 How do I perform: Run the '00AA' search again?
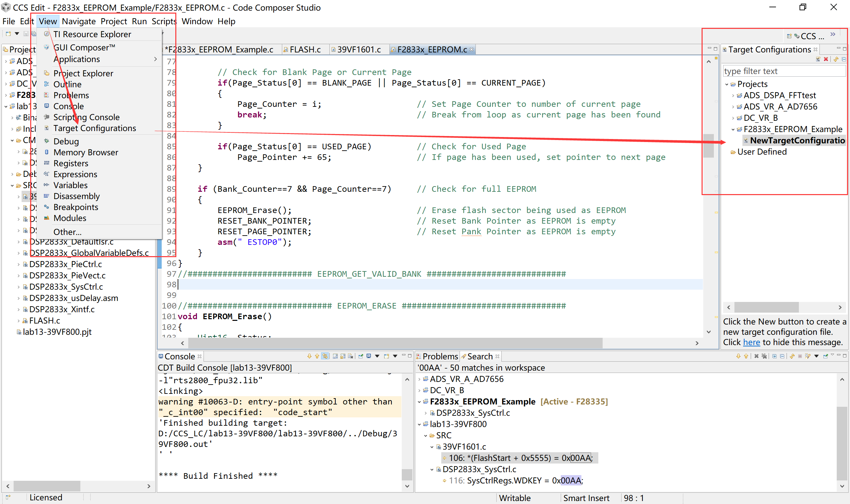tap(792, 356)
